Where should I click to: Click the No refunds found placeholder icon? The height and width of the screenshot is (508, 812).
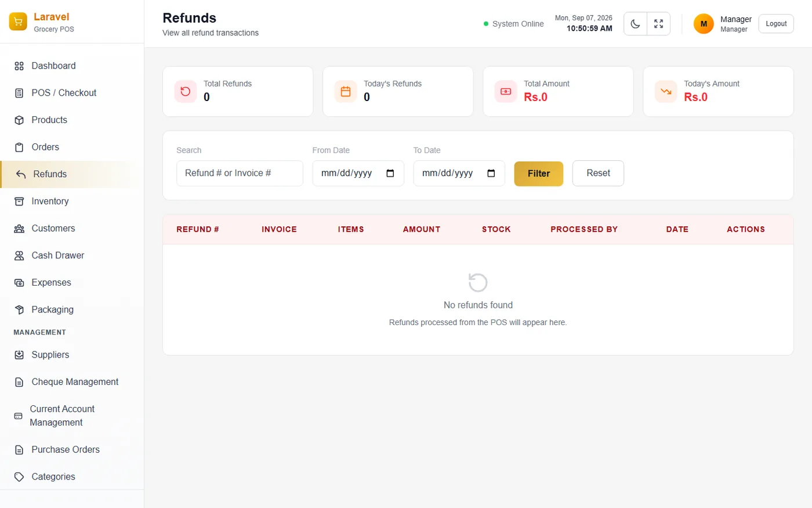tap(478, 283)
